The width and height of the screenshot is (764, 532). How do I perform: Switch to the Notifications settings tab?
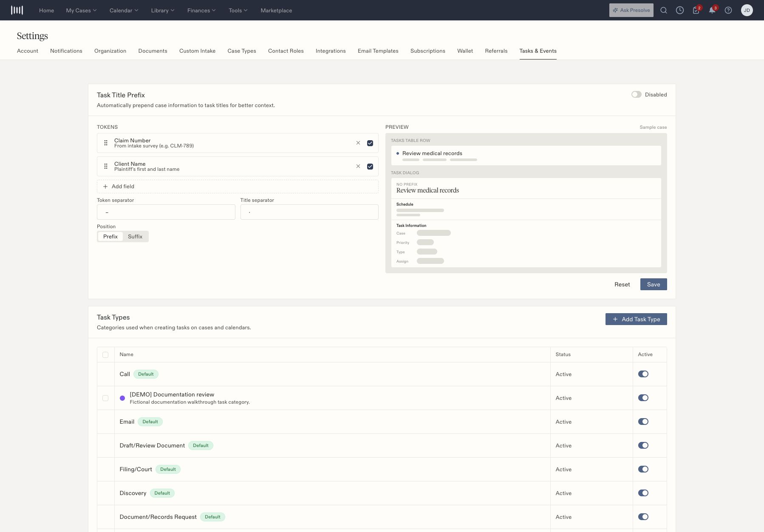point(66,51)
